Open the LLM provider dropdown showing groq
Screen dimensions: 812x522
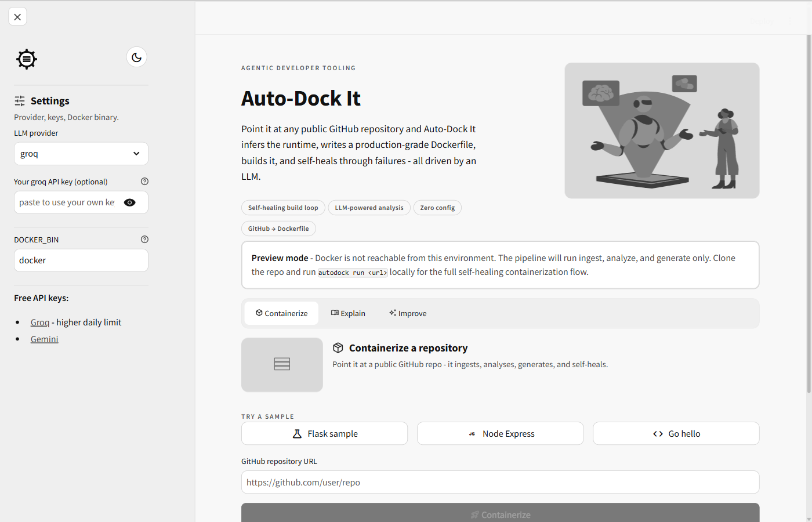click(81, 154)
